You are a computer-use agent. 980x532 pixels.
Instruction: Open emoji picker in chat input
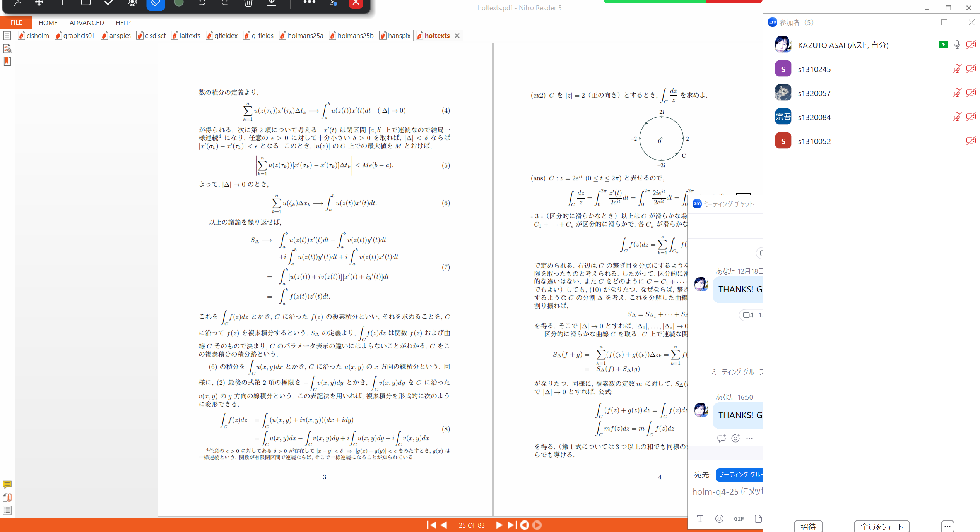[719, 519]
